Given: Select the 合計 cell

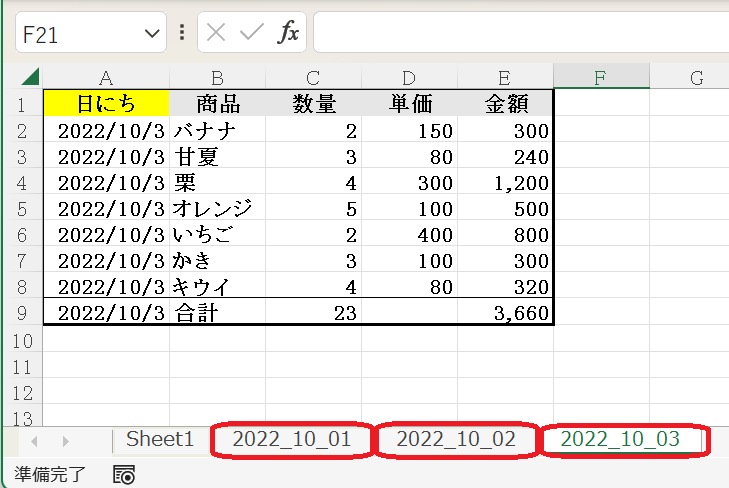Looking at the screenshot, I should [217, 312].
